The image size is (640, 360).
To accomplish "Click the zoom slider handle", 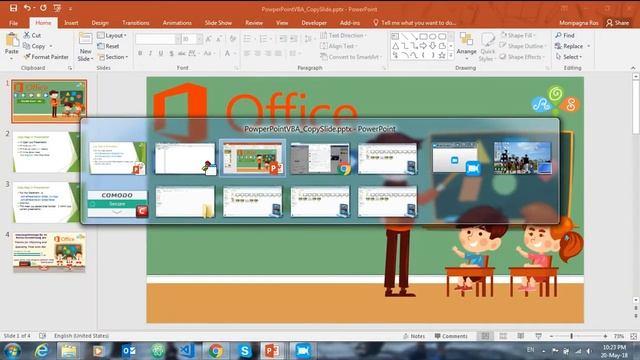I will pyautogui.click(x=571, y=336).
